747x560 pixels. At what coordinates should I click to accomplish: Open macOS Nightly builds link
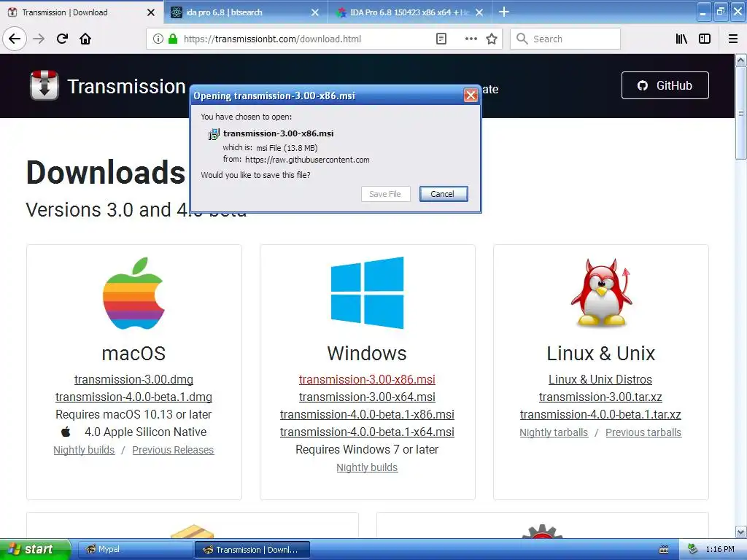[84, 450]
